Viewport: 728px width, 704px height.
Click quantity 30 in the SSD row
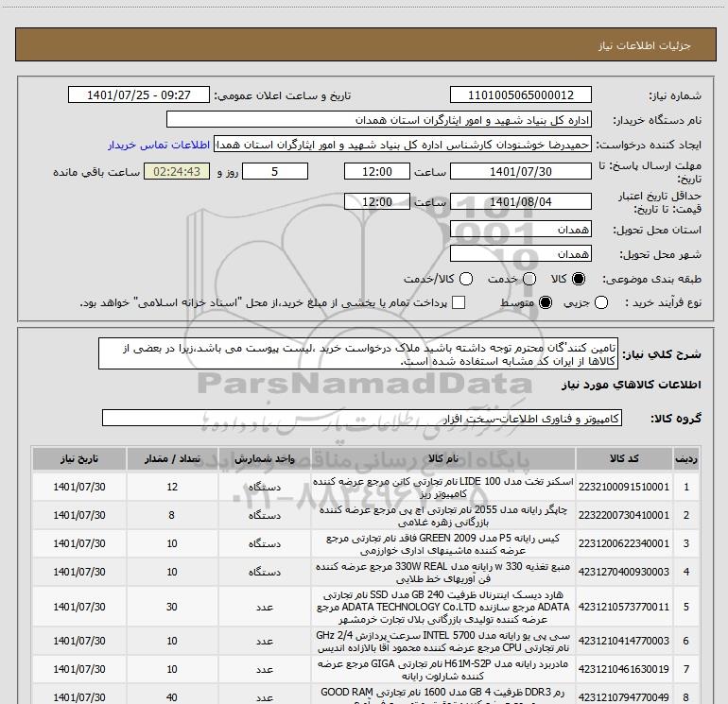click(172, 607)
